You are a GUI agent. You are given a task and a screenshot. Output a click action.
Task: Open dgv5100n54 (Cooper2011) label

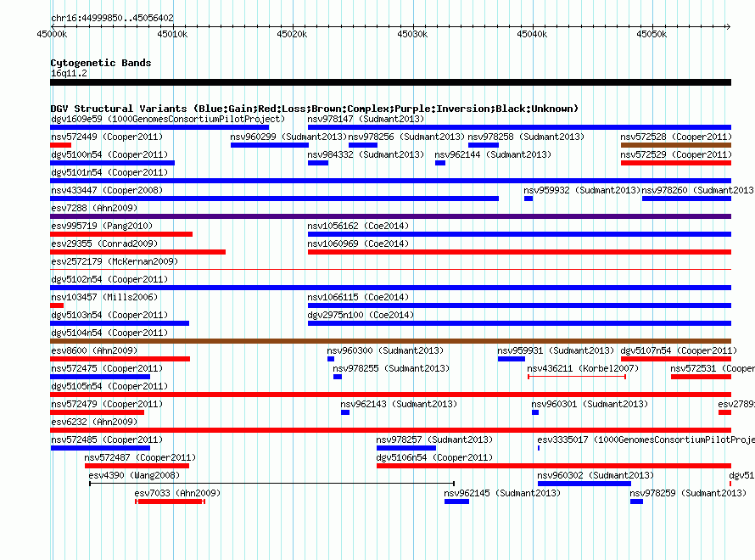click(109, 154)
